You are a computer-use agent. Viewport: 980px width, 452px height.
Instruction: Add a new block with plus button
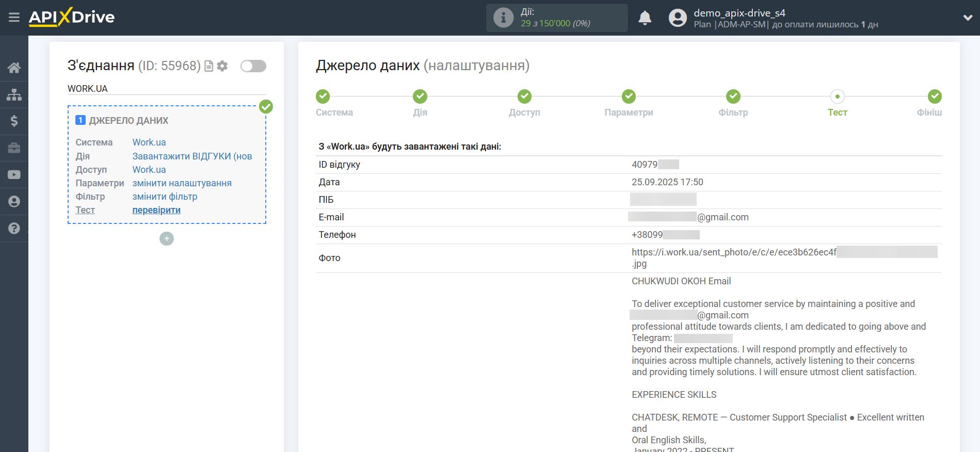coord(167,238)
